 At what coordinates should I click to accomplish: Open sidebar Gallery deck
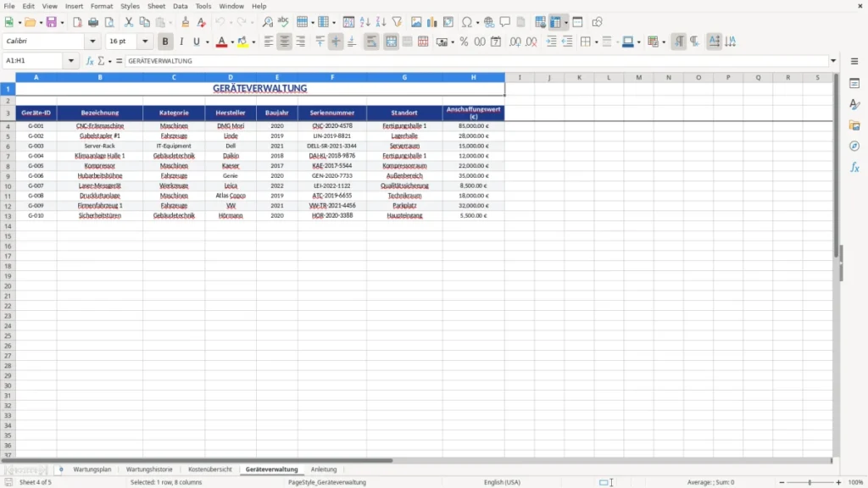pos(854,125)
